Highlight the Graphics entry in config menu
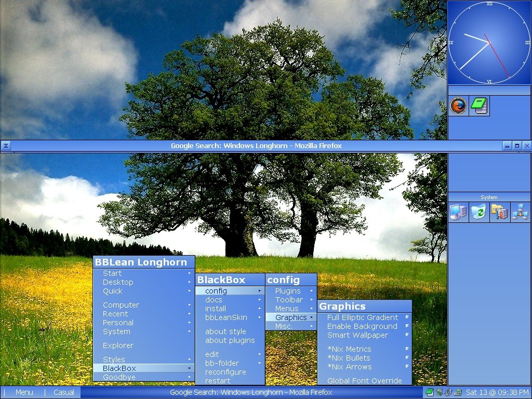 point(291,317)
